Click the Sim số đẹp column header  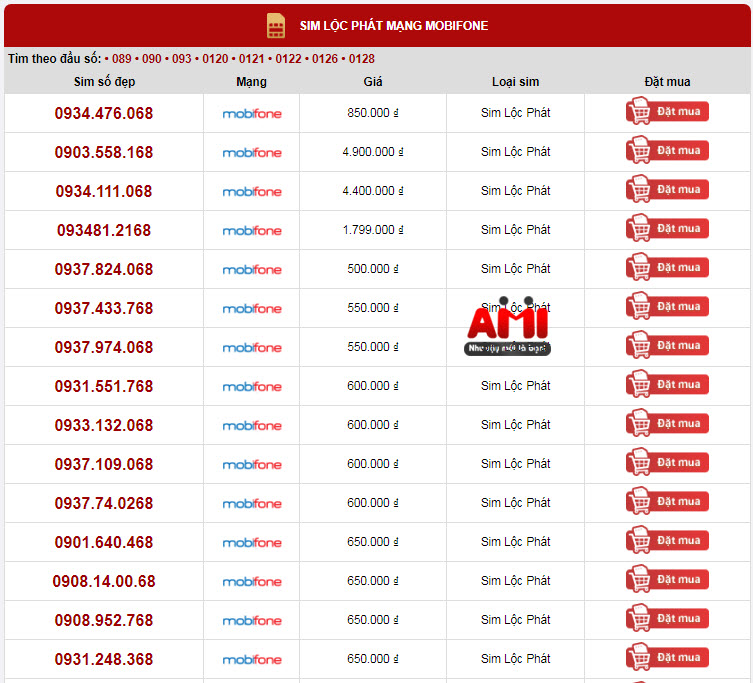pos(104,82)
